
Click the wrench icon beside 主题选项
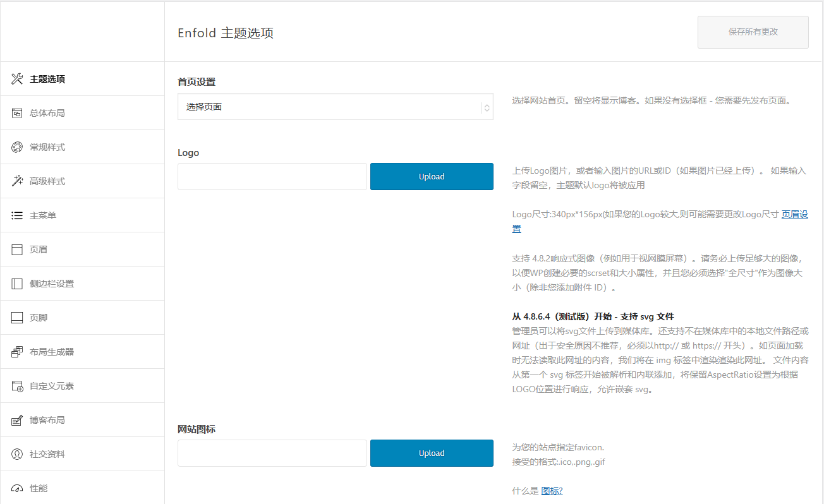tap(17, 79)
